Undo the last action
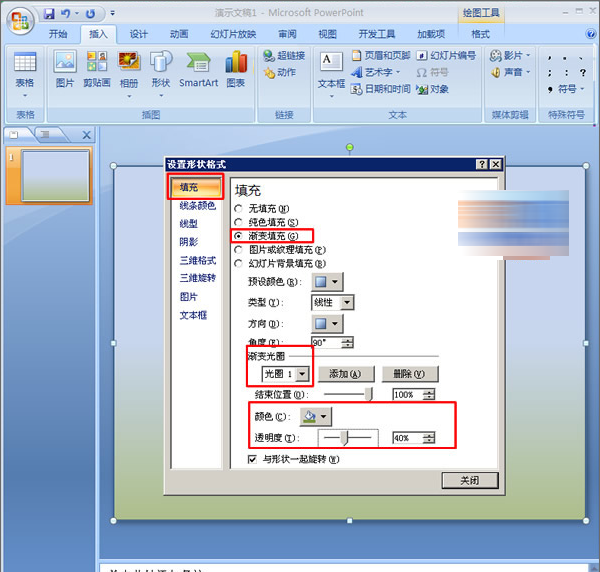Image resolution: width=600 pixels, height=572 pixels. tap(65, 14)
